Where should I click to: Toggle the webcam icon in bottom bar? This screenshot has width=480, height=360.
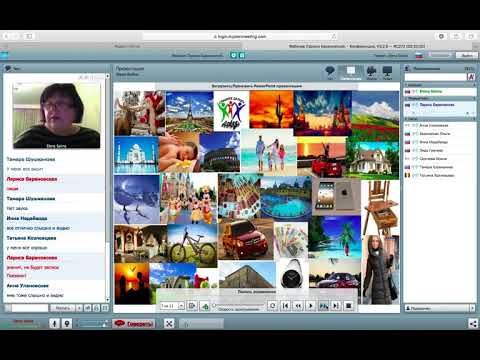click(67, 323)
